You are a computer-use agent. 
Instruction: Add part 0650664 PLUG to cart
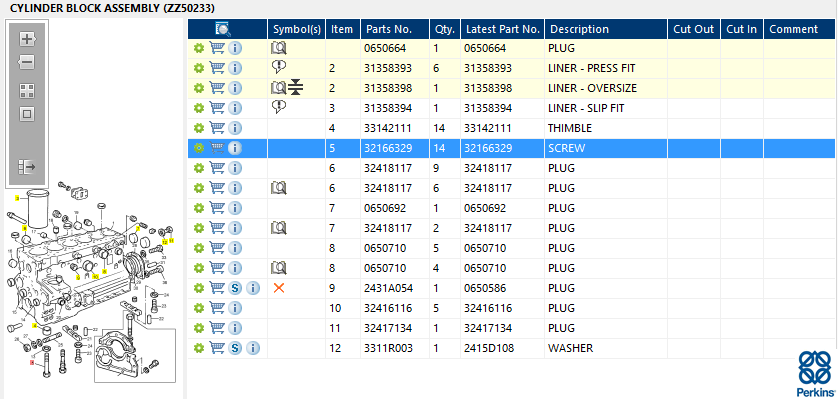(216, 48)
